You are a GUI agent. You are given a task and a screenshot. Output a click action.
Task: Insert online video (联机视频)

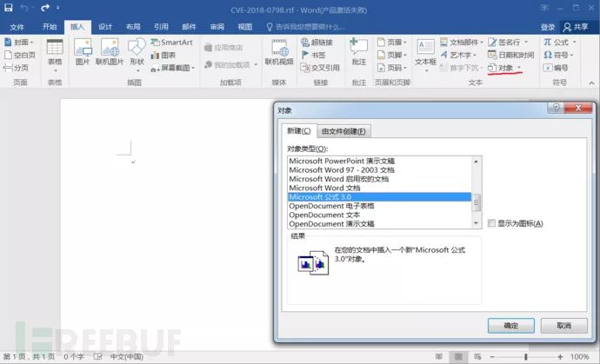[279, 52]
